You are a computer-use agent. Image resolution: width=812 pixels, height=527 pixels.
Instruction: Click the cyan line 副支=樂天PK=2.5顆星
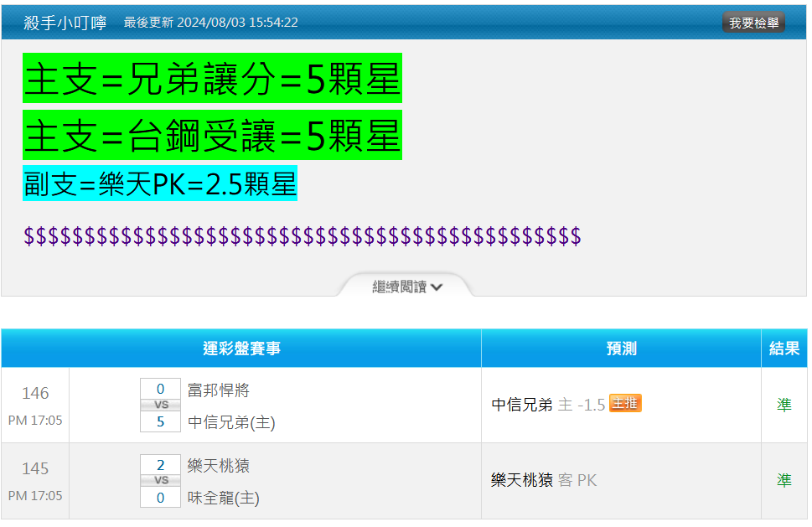coord(160,183)
